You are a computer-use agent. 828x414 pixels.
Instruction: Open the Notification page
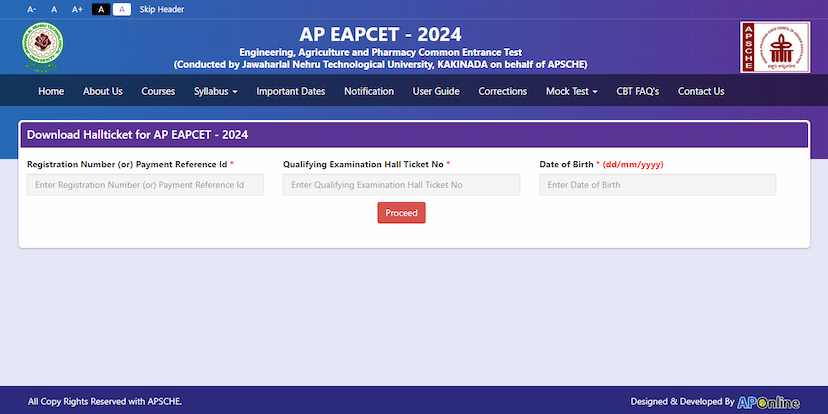(369, 91)
